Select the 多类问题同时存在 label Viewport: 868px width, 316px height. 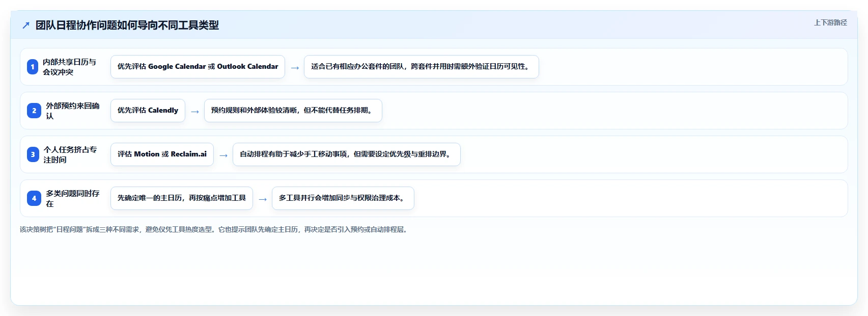pyautogui.click(x=73, y=198)
